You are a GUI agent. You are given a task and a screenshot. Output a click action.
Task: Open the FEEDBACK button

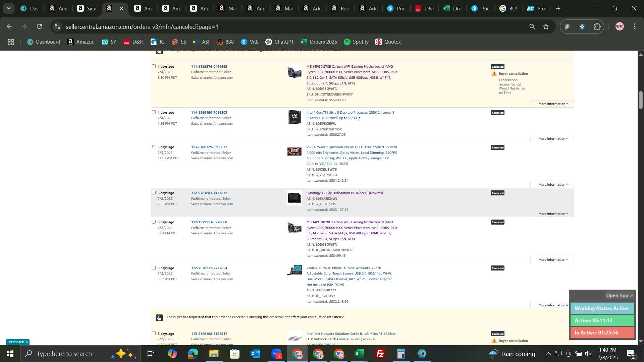(16, 342)
